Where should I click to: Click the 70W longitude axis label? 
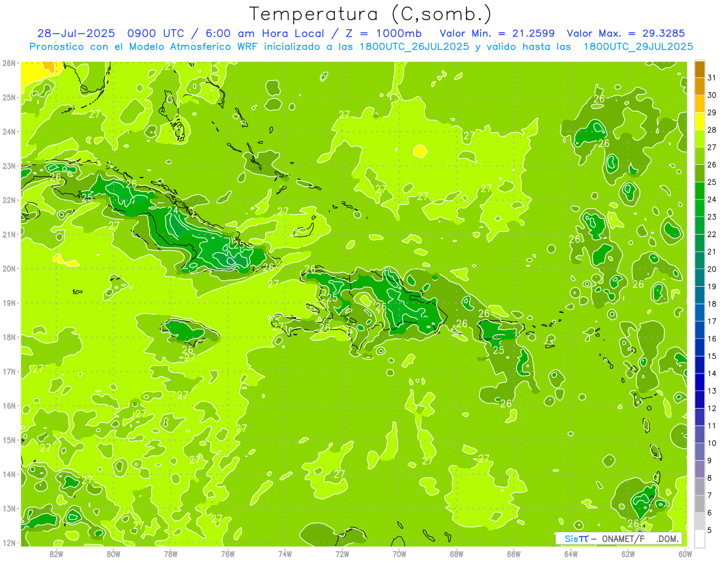click(x=399, y=554)
